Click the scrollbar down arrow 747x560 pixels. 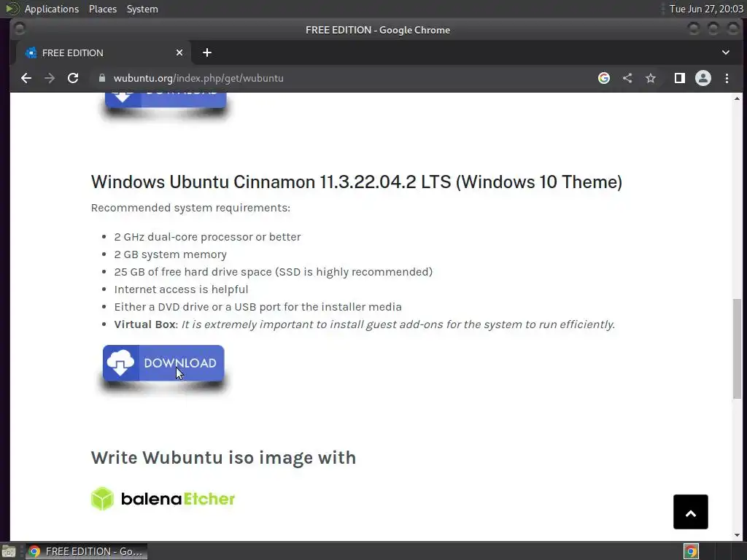point(737,535)
